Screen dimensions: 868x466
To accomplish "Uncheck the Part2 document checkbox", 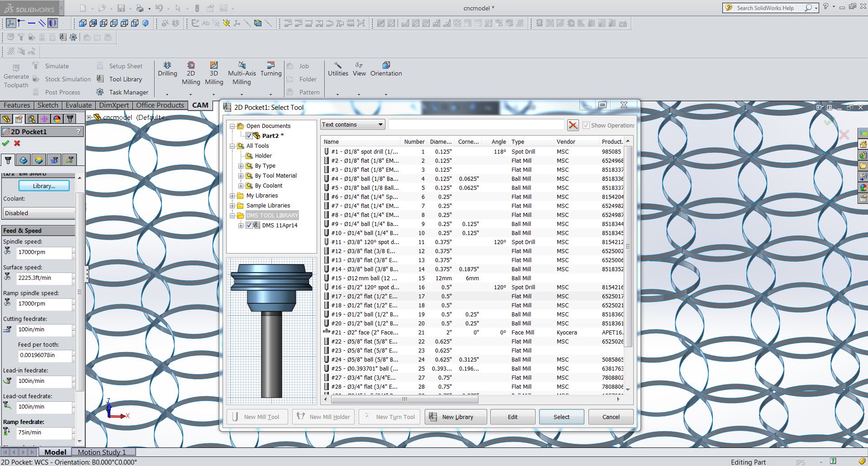I will pos(249,135).
